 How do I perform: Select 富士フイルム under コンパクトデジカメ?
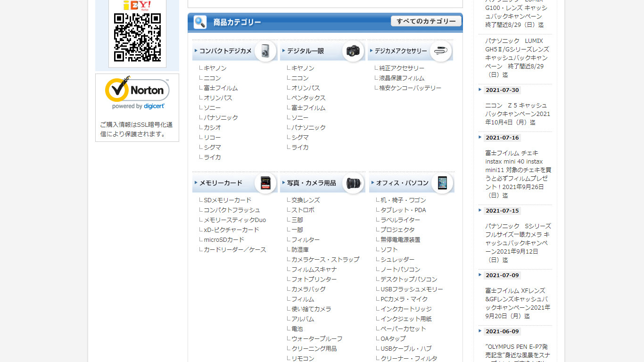tap(221, 88)
